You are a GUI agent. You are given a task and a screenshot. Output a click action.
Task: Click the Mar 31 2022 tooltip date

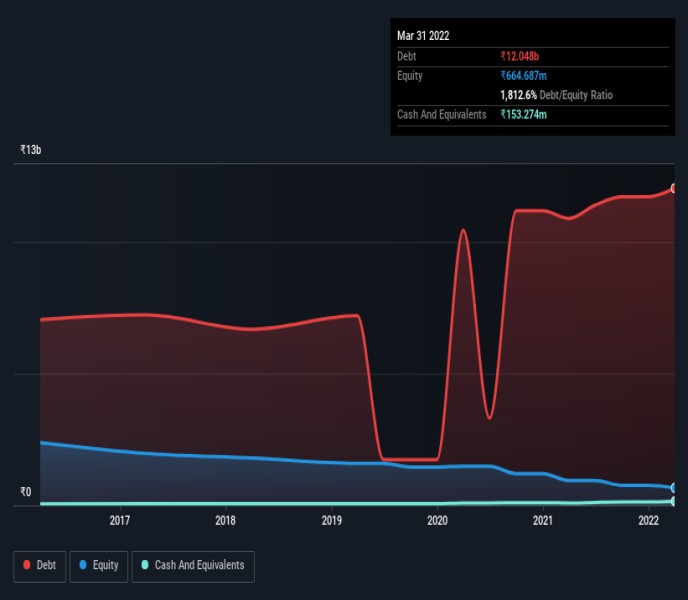point(423,36)
